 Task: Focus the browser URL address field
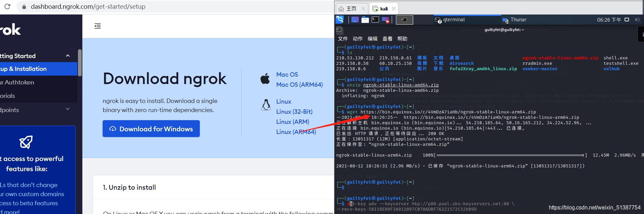pyautogui.click(x=176, y=7)
